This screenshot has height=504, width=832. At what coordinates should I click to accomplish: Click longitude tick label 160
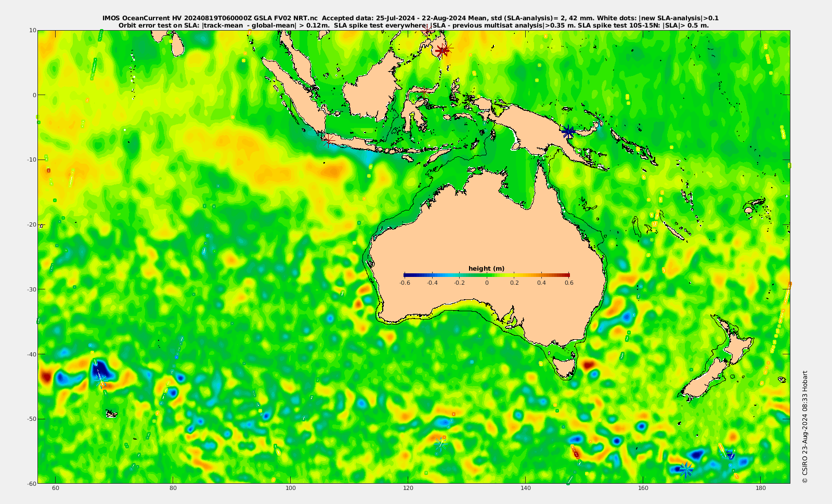tap(643, 488)
